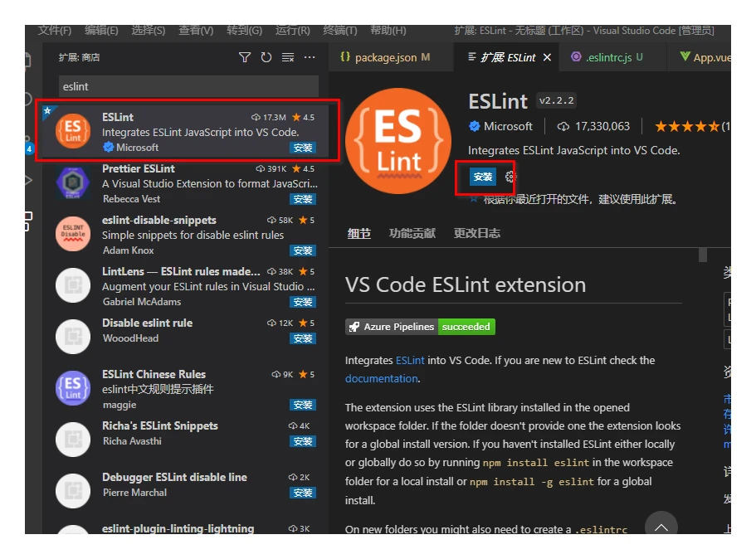Follow the documentation link
756x559 pixels.
tap(382, 379)
